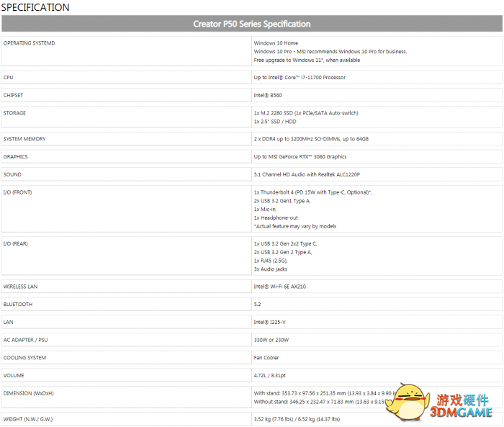Select the Windows 10 Home line
Screen dimensions: 504x427
pyautogui.click(x=276, y=43)
